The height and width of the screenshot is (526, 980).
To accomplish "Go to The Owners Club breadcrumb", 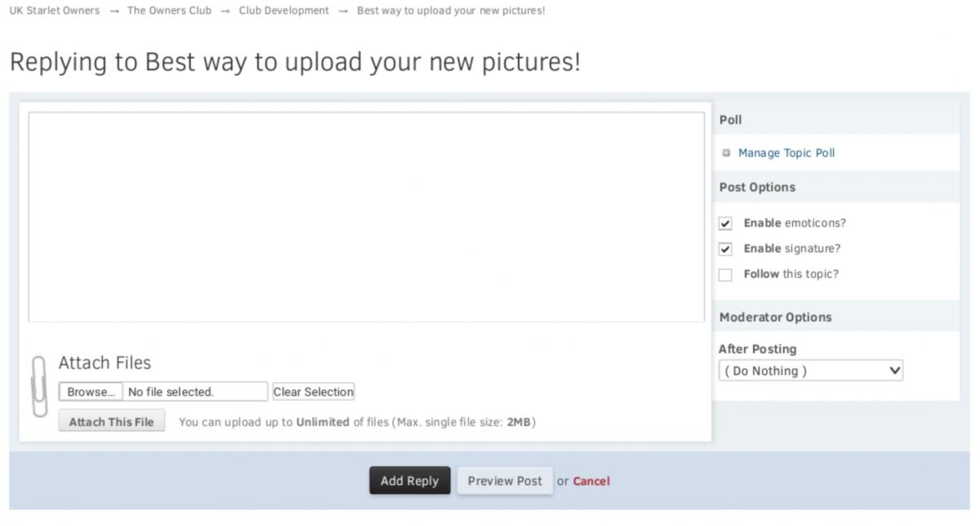I will pyautogui.click(x=169, y=11).
